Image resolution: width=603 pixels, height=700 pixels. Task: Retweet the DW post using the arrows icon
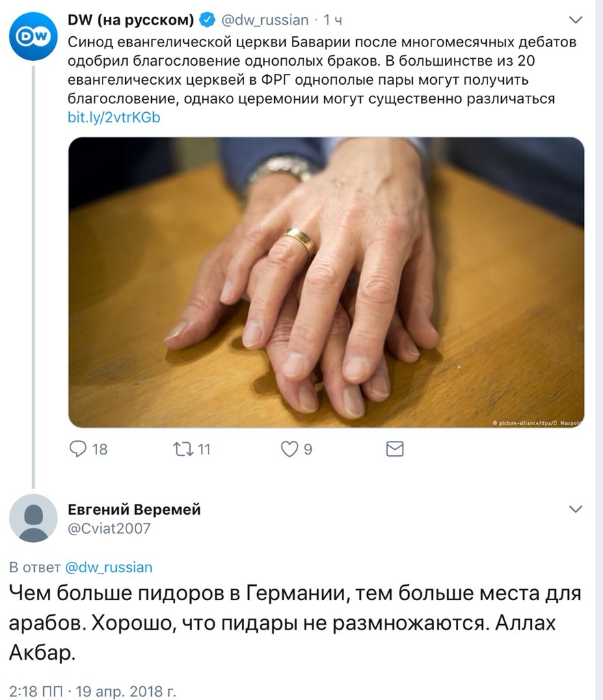183,449
